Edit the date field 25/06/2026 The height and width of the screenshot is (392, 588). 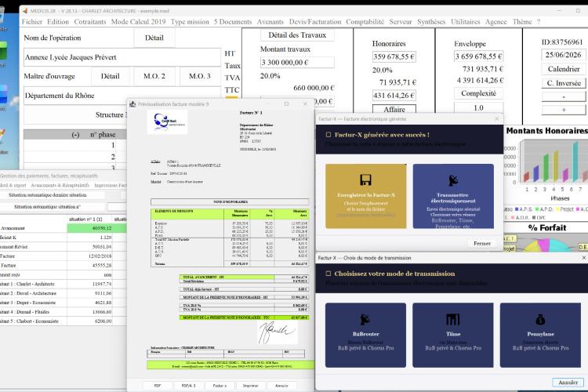(564, 55)
